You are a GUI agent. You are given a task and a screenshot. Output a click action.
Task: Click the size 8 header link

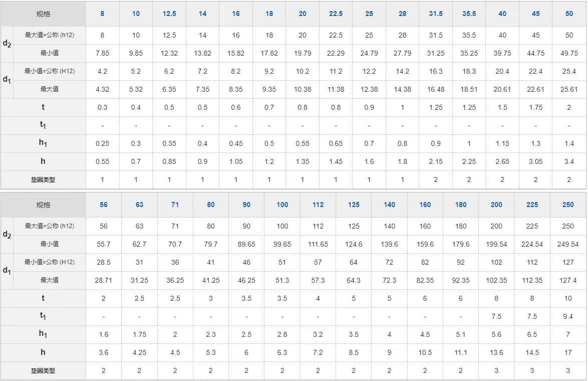pos(102,14)
